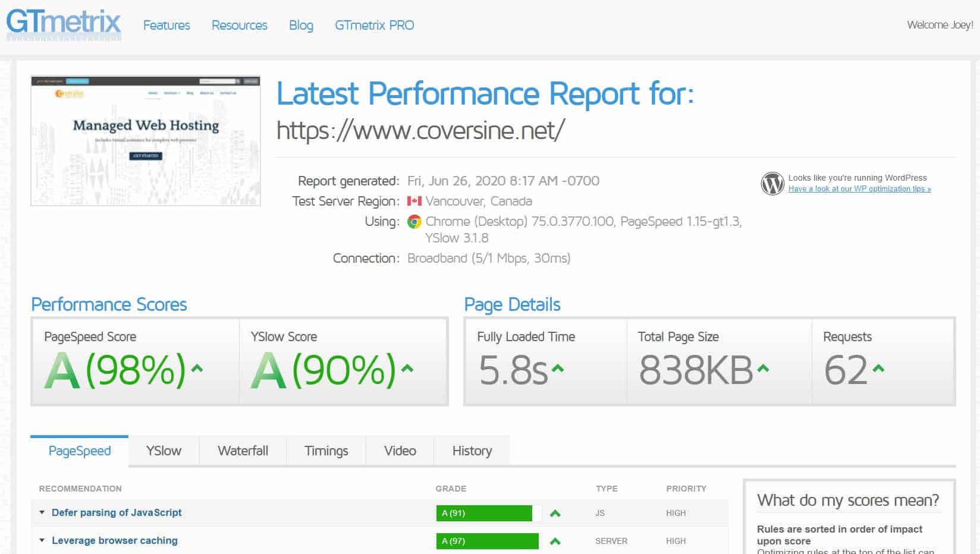Open the History tab
980x554 pixels.
pyautogui.click(x=472, y=451)
